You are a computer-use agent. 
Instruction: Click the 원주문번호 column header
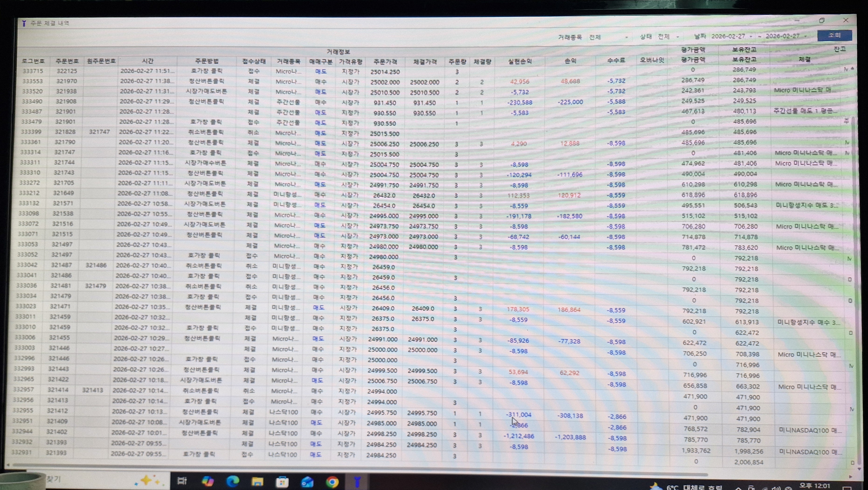click(x=101, y=61)
